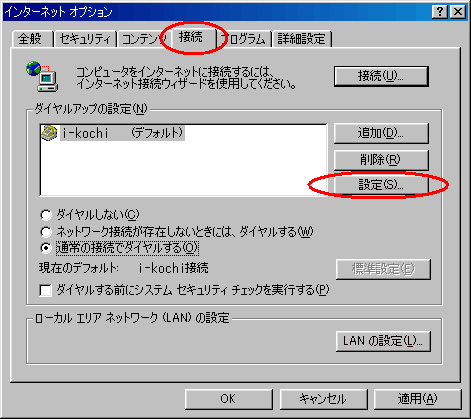Open 設定(S)... for the dial-up entry
Image resolution: width=471 pixels, height=419 pixels.
point(381,184)
